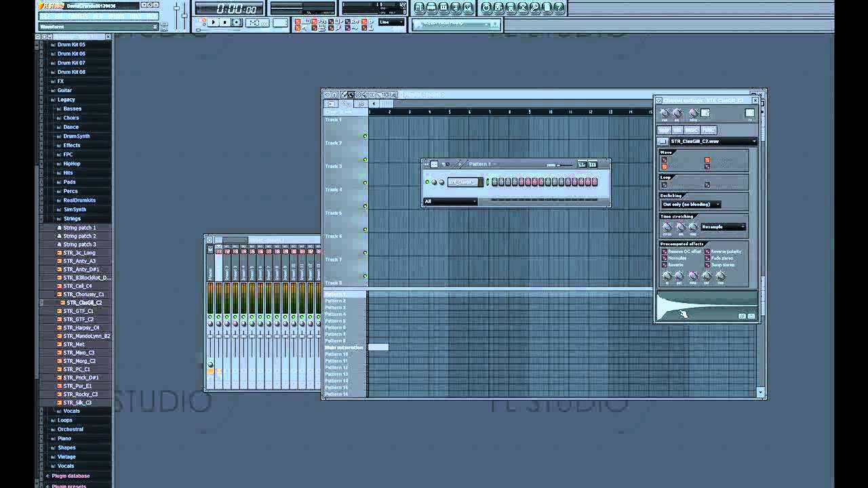
Task: Expand the Drum Kit 05 browser folder
Action: point(71,45)
